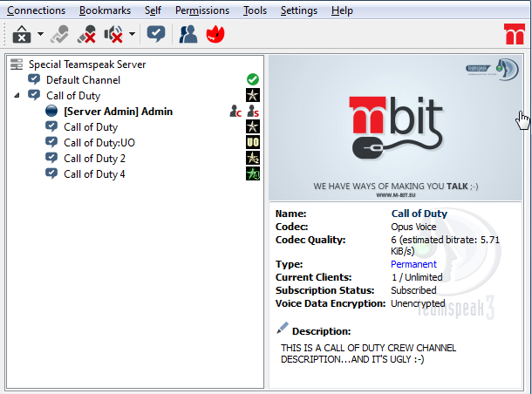Screen dimensions: 532x394
Task: Click the Unencrypted encryption value
Action: coord(418,303)
